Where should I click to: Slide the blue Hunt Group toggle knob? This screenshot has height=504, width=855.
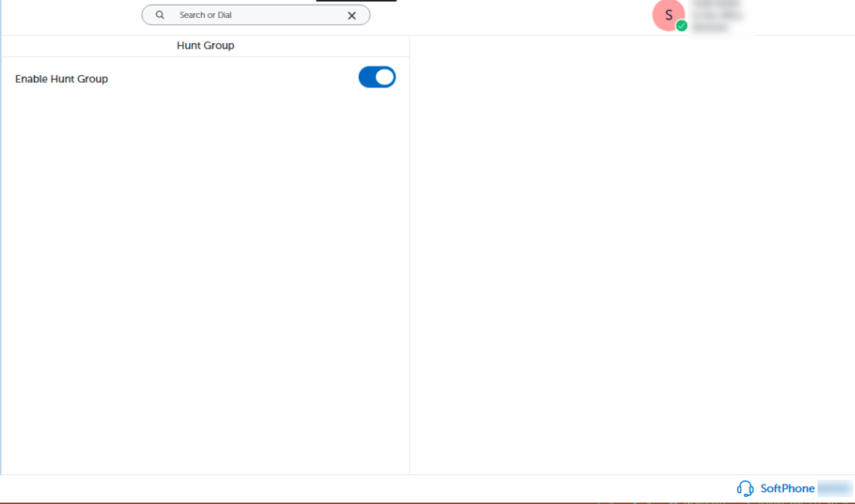pyautogui.click(x=383, y=77)
